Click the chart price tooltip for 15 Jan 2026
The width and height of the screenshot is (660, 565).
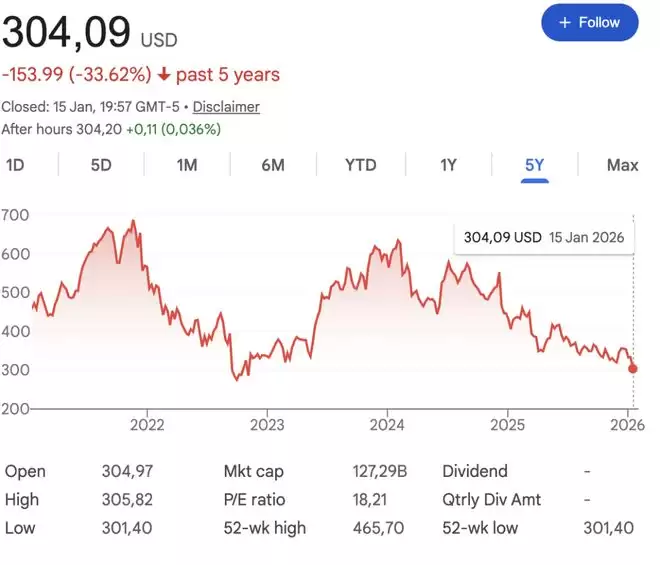543,237
